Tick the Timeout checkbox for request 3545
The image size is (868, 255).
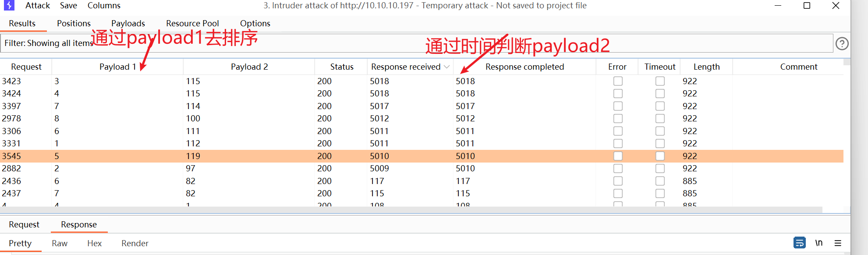coord(660,156)
